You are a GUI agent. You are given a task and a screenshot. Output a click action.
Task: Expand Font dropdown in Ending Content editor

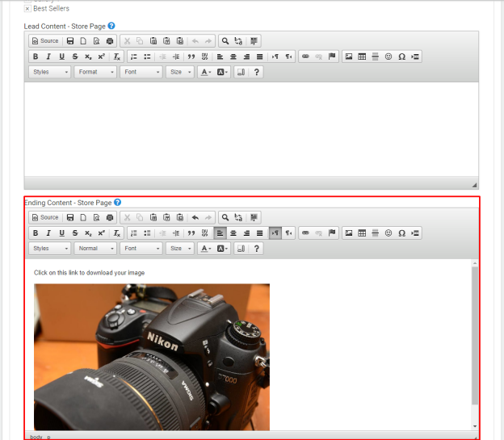(141, 249)
